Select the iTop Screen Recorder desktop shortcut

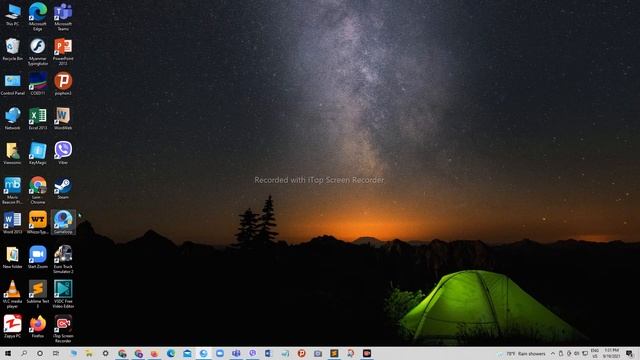(x=63, y=329)
